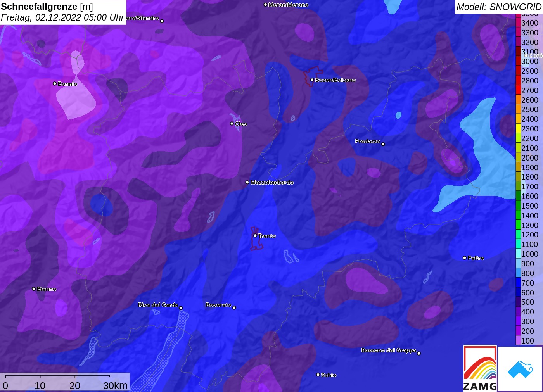Screen dimensions: 543x392
Task: Click the 20 mark on scale bar
Action: pyautogui.click(x=75, y=385)
